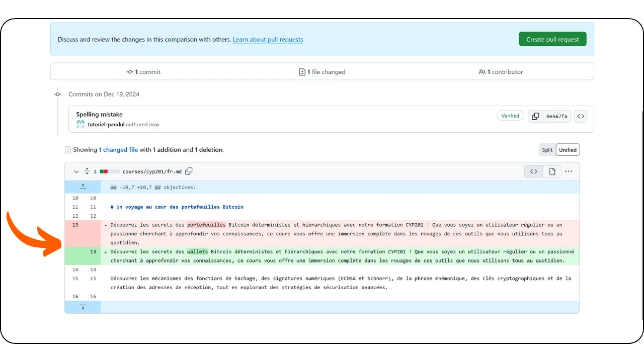Expand all lines in the file
This screenshot has width=644, height=362.
[87, 171]
